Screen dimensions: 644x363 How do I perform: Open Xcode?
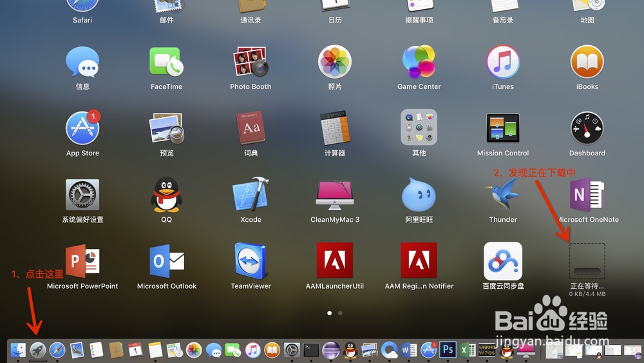click(251, 194)
